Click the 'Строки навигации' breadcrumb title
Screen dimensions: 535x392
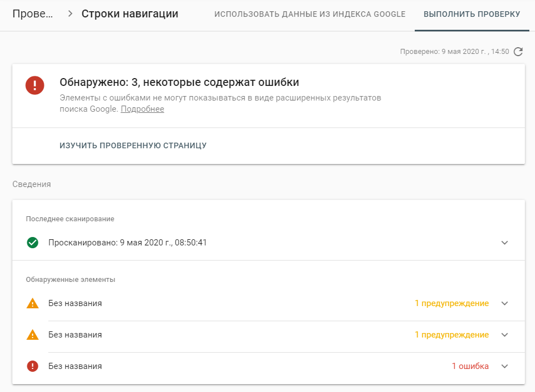[x=130, y=14]
